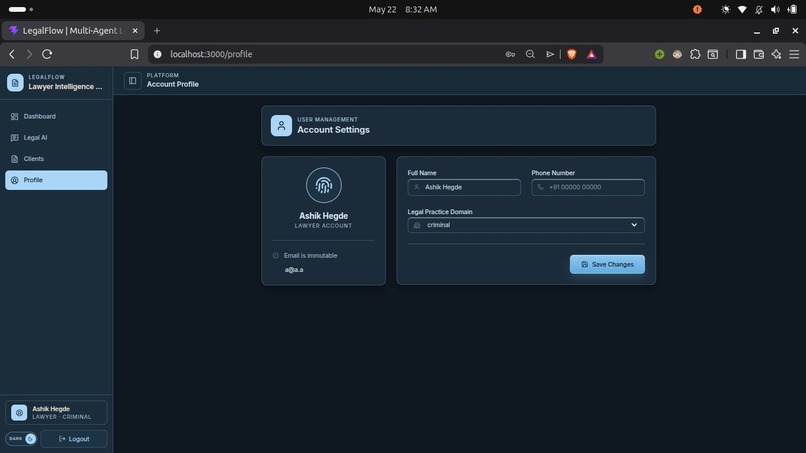Screen dimensions: 806x453
Task: Open the volume icon in system tray
Action: 775,9
